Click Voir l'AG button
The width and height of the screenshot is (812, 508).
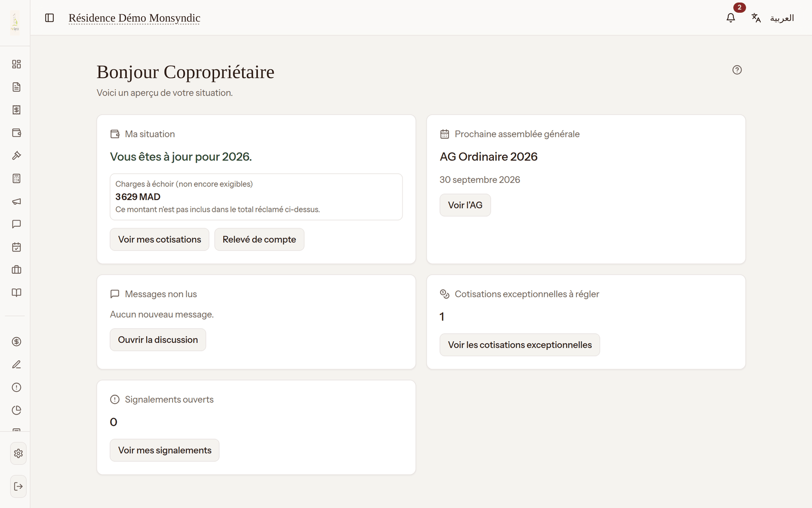point(465,205)
